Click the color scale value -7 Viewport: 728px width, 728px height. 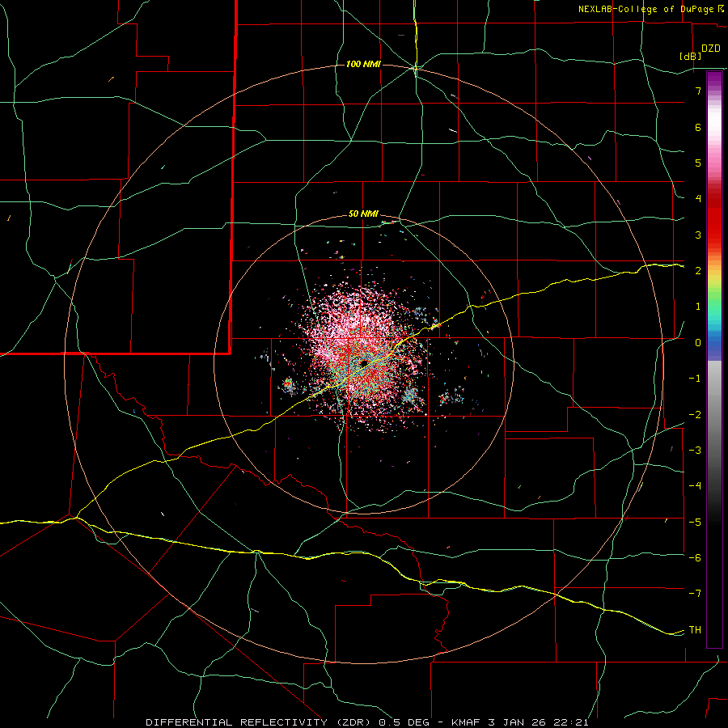coord(695,594)
